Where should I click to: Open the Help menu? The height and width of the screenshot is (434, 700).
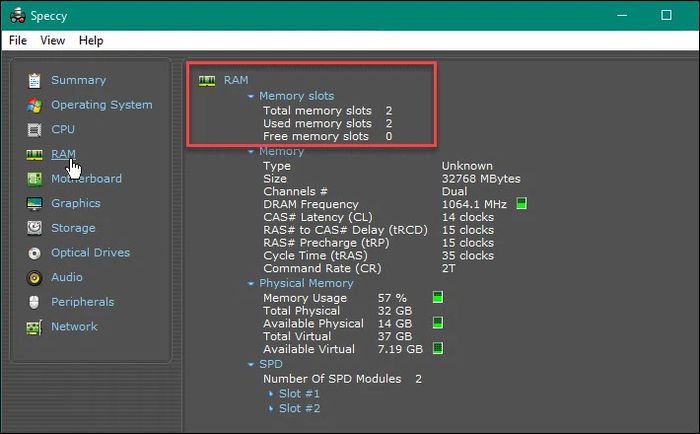(x=91, y=41)
